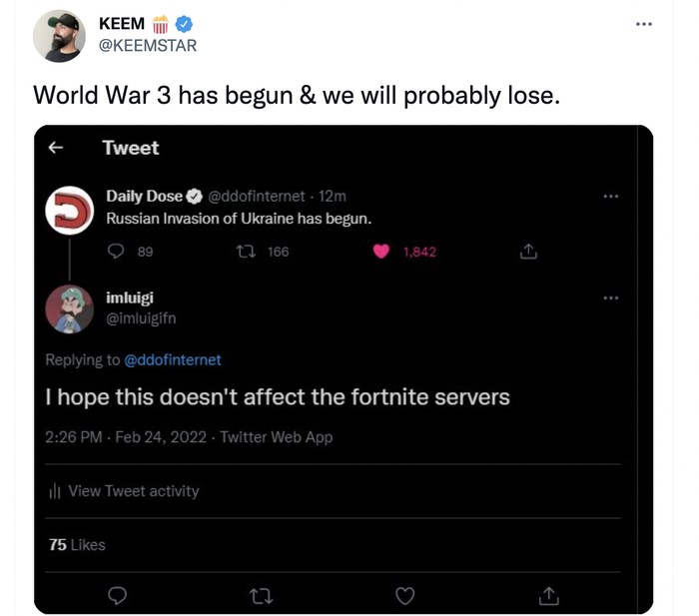
Task: Unlike the pink heart with 1,842 likes
Action: [x=380, y=252]
